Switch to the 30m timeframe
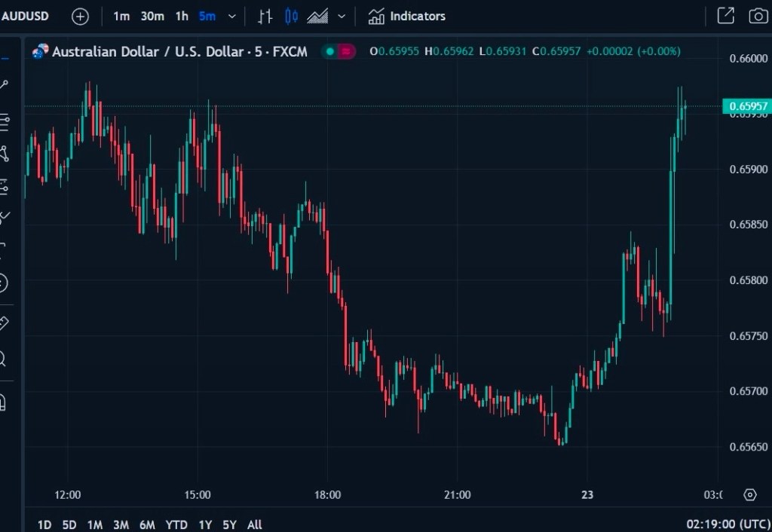772x532 pixels. click(152, 16)
